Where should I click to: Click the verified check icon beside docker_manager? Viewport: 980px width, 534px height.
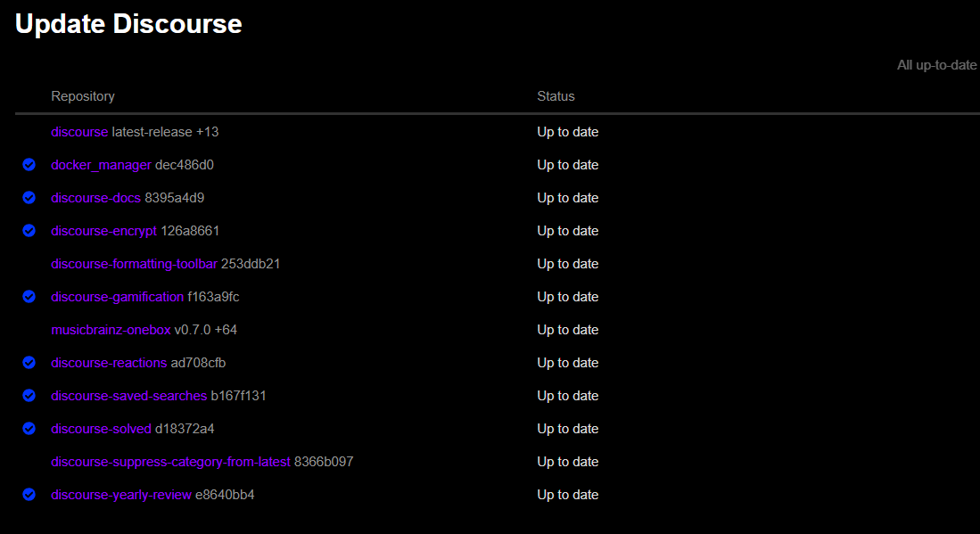coord(29,165)
